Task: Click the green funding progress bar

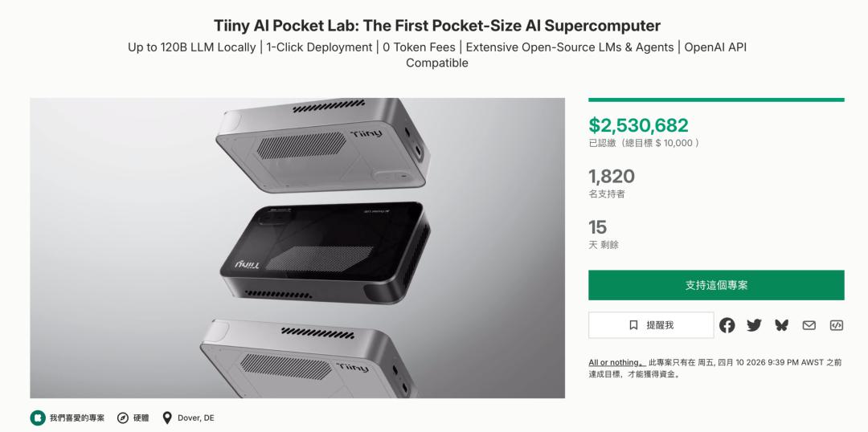Action: (x=716, y=100)
